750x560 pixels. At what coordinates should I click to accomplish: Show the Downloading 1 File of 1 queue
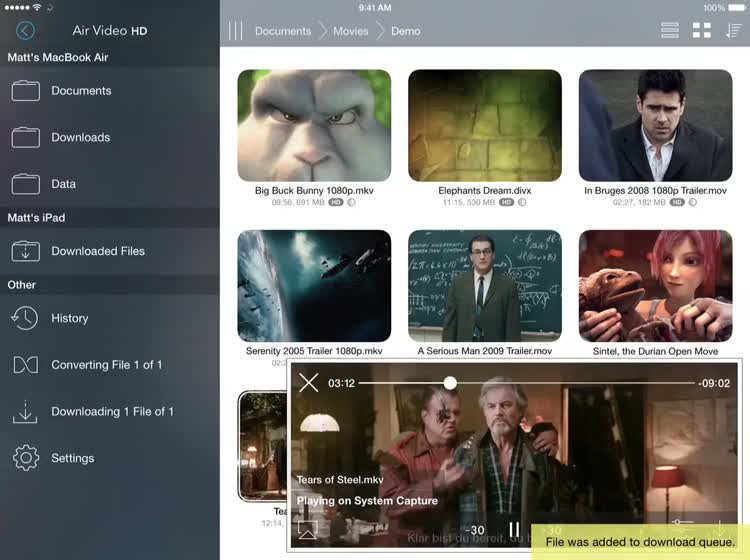(x=110, y=411)
